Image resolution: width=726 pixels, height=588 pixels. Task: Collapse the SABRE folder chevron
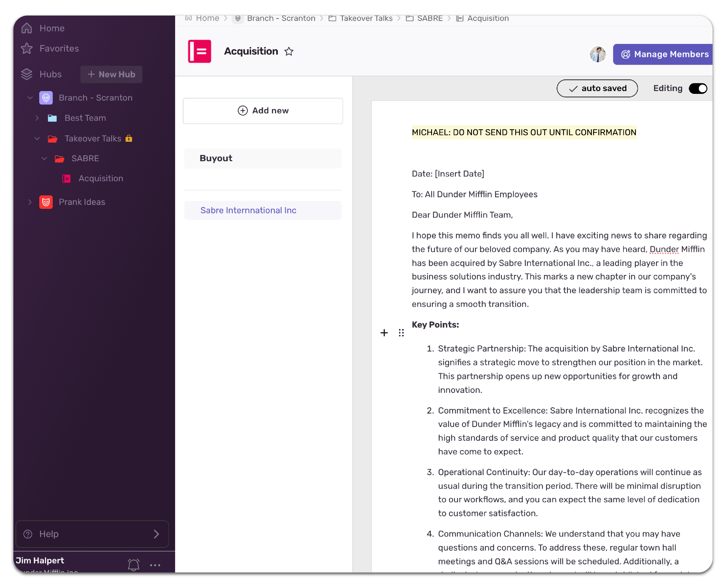coord(44,158)
